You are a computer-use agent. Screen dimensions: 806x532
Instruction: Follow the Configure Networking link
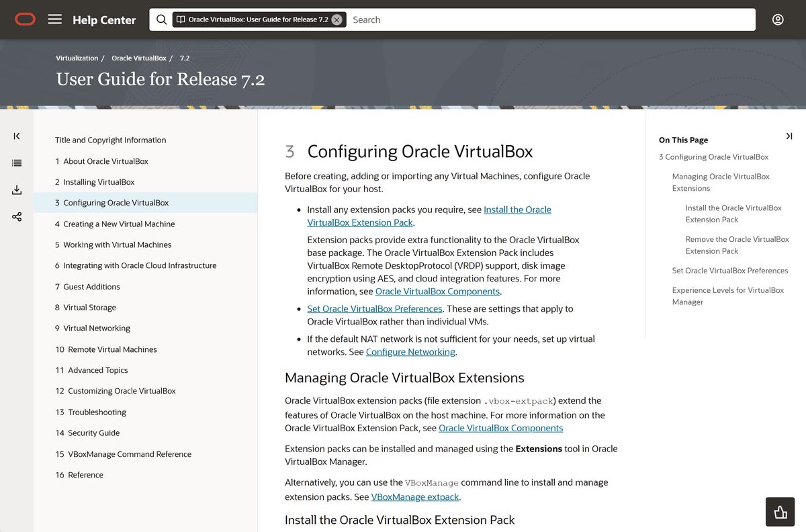[x=410, y=352]
